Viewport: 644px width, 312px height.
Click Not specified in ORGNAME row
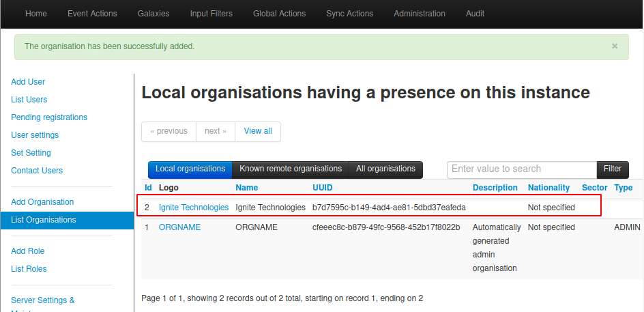[x=551, y=227]
